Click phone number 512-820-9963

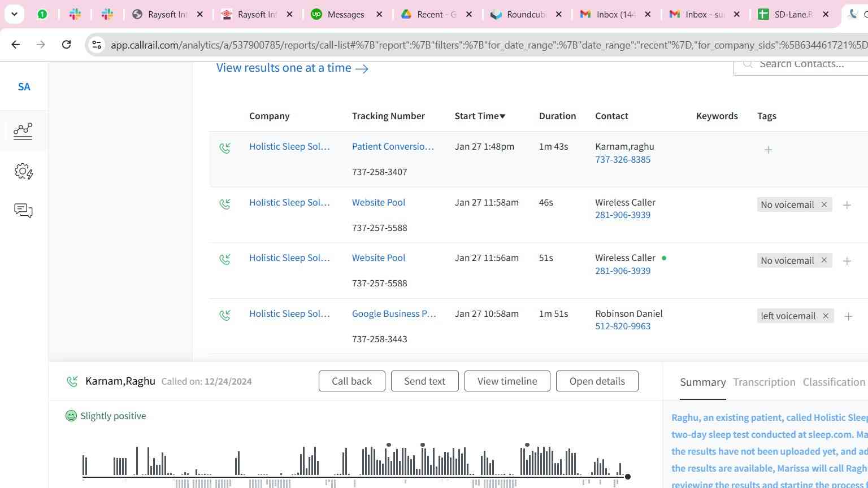(x=623, y=326)
